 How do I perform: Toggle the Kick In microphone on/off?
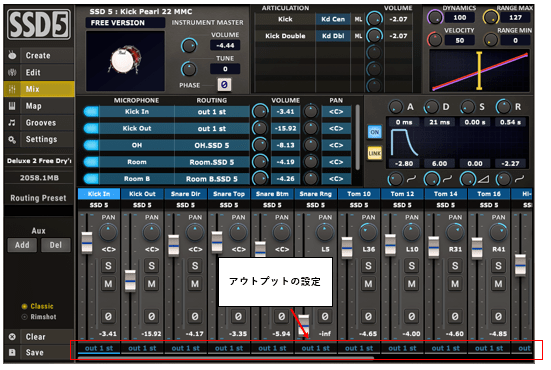91,111
